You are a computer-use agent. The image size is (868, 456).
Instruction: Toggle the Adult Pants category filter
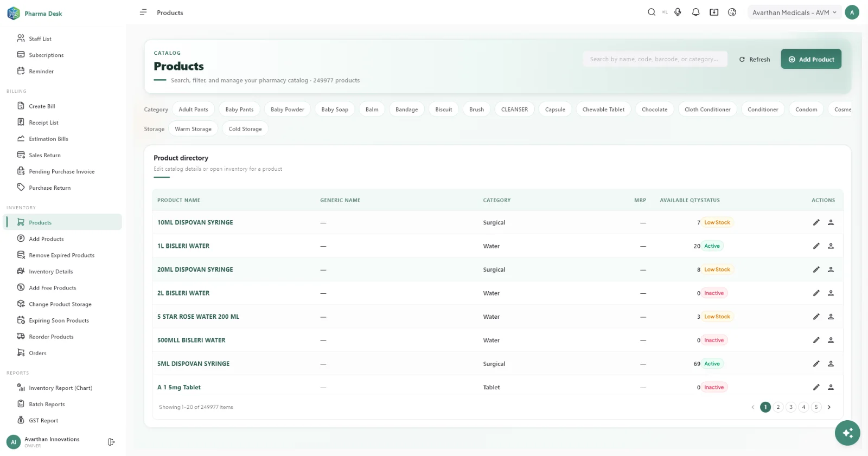(194, 110)
